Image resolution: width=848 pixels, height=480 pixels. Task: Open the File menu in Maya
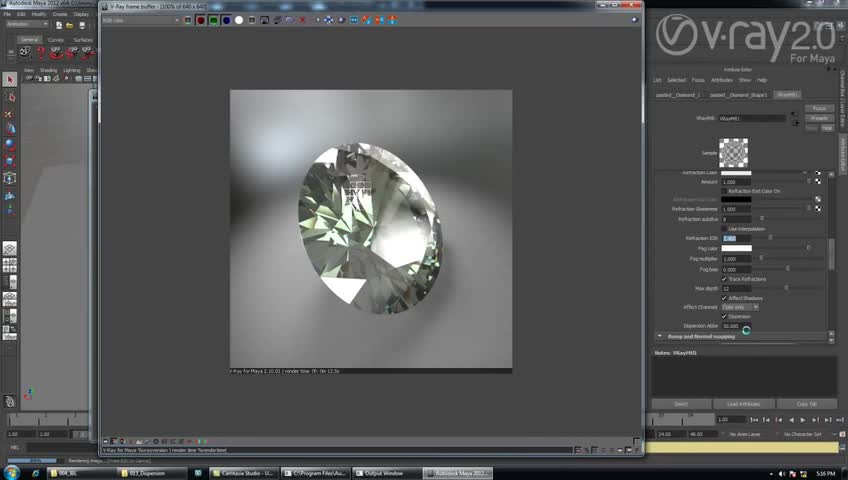tap(8, 14)
